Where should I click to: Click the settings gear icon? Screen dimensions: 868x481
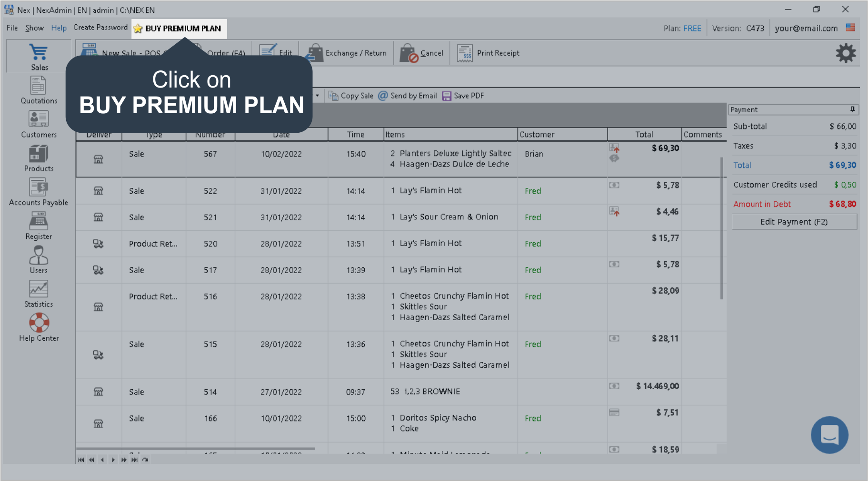(x=846, y=53)
